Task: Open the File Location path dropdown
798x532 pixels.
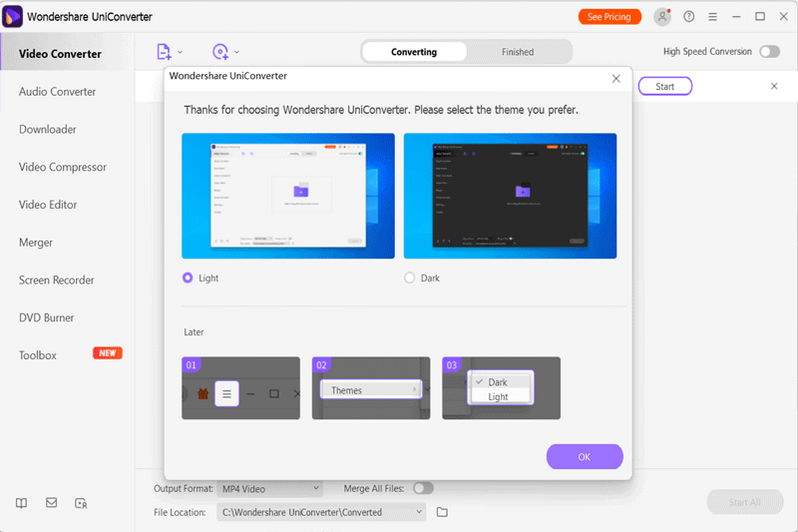Action: [321, 512]
